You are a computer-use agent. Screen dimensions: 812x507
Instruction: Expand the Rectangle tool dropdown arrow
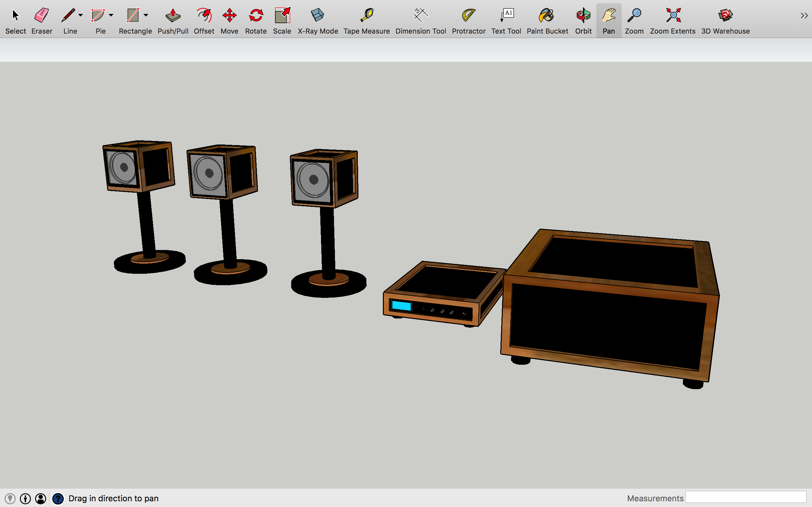coord(146,15)
